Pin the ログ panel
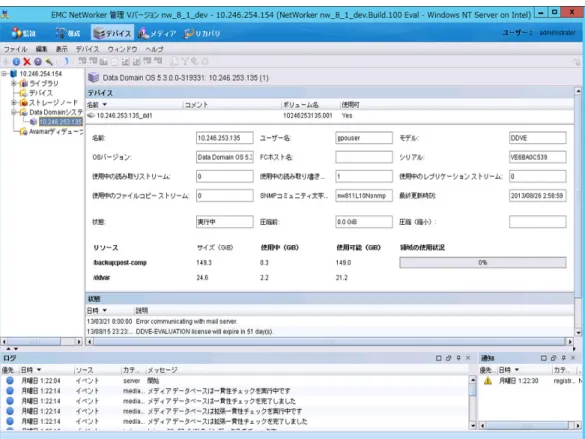585x439 pixels. pyautogui.click(x=459, y=358)
